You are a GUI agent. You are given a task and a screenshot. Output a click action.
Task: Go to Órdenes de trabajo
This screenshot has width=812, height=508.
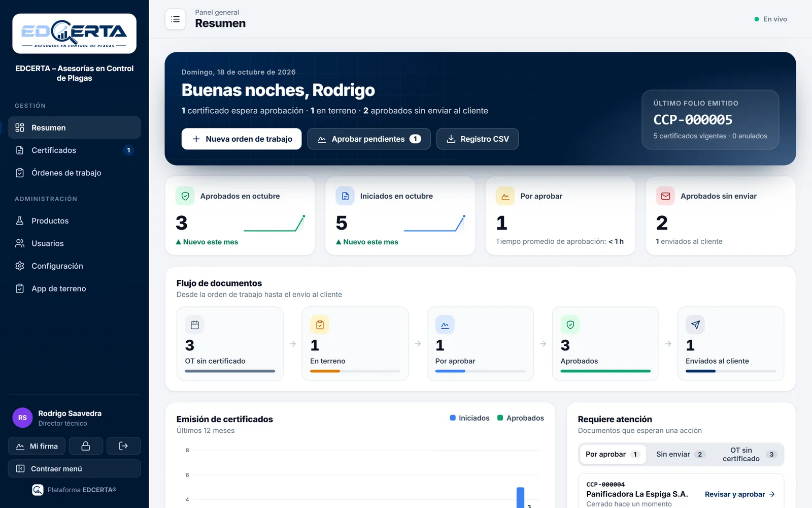pos(74,173)
